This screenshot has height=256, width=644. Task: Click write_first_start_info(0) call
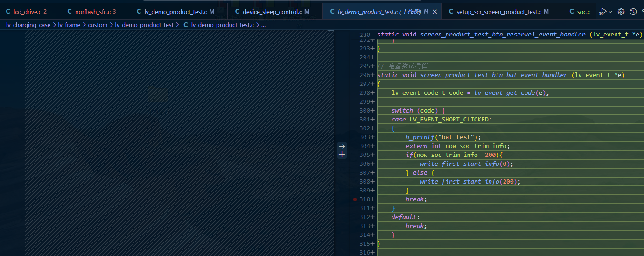(467, 164)
